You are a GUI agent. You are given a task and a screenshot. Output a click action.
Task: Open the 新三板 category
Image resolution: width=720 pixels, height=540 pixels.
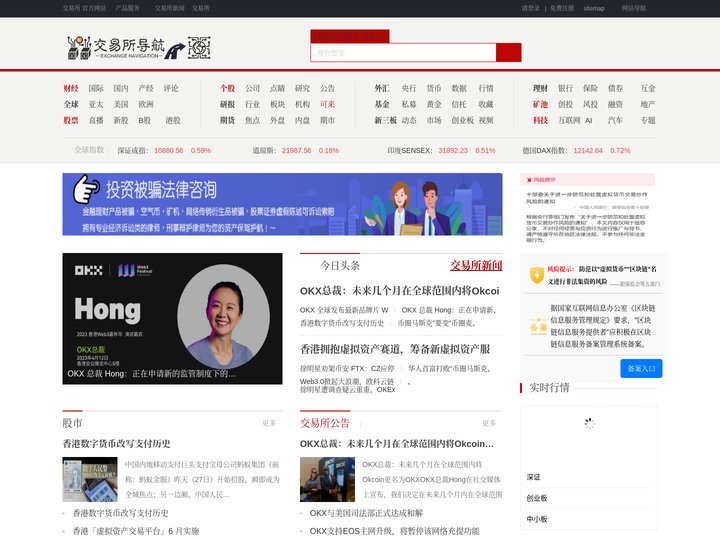(x=385, y=120)
